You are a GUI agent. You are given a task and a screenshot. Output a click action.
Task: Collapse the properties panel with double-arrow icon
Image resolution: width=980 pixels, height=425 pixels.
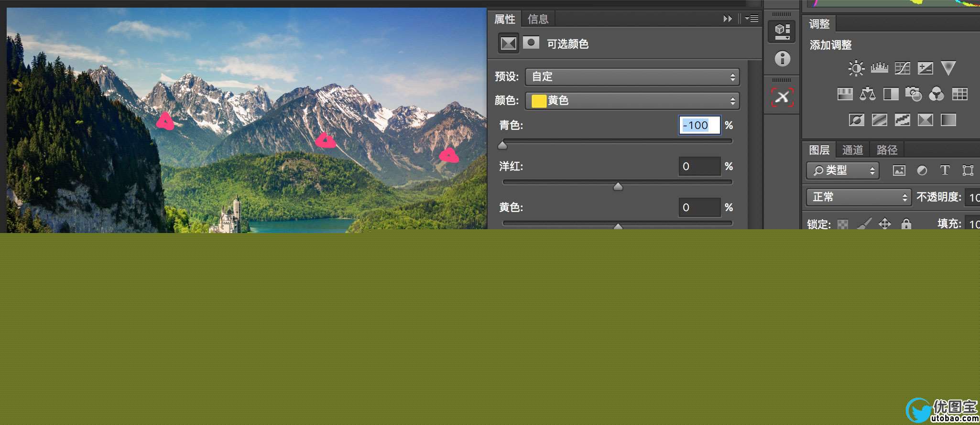[x=728, y=19]
